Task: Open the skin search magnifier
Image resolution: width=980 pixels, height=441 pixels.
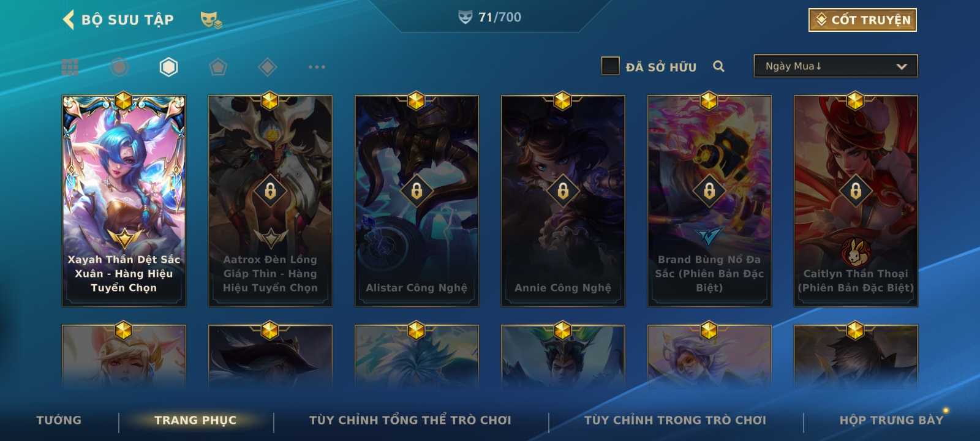Action: pos(719,66)
